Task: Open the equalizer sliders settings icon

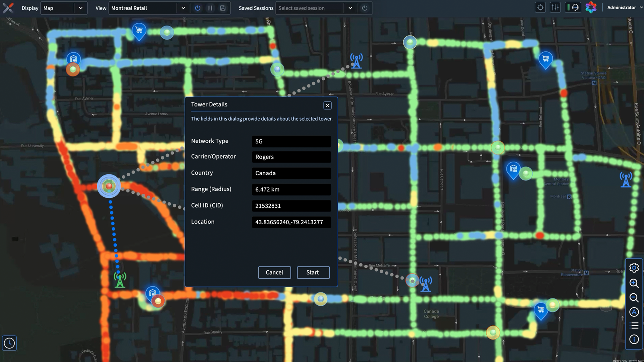Action: [555, 8]
